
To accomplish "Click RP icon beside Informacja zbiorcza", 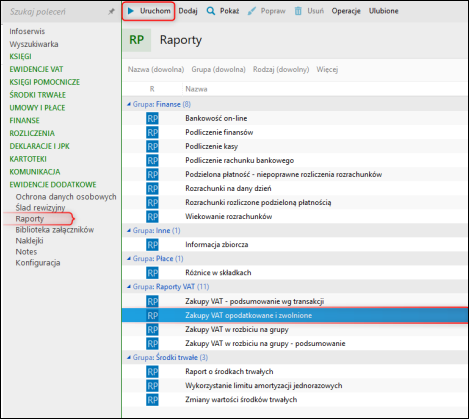I will (152, 245).
